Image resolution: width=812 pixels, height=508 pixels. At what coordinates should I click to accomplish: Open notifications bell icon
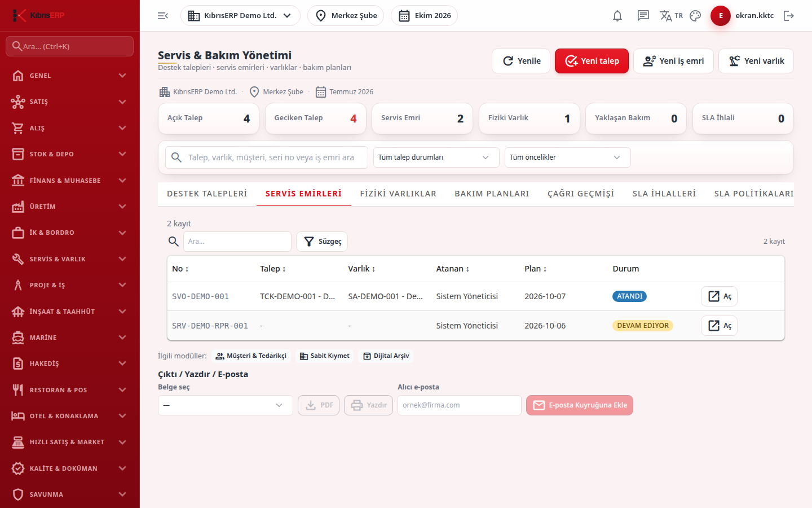617,16
